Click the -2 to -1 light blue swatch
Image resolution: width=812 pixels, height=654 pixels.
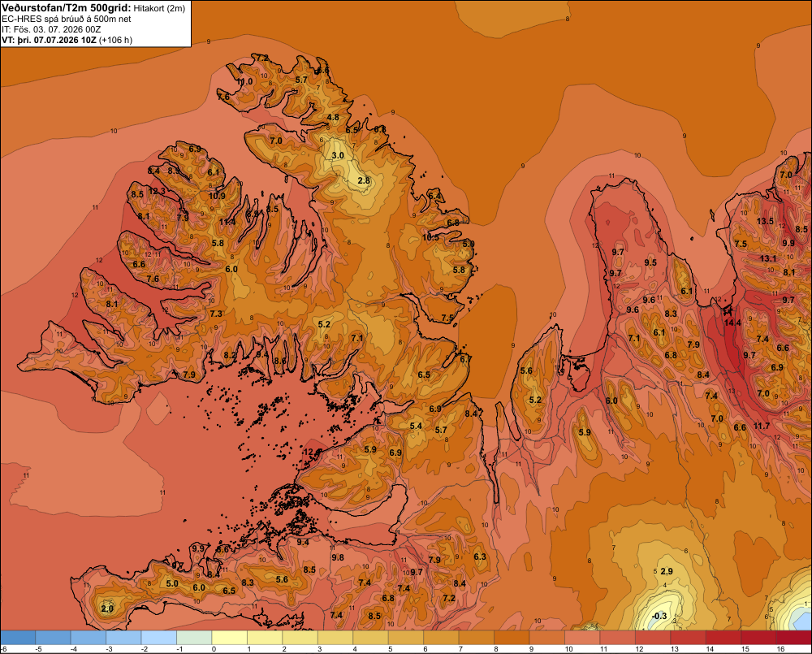tap(159, 638)
